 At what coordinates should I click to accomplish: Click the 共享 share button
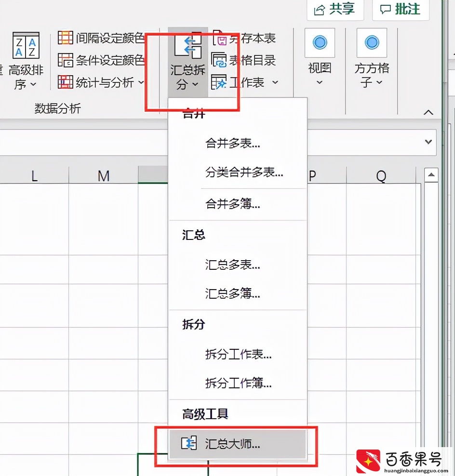[x=335, y=9]
